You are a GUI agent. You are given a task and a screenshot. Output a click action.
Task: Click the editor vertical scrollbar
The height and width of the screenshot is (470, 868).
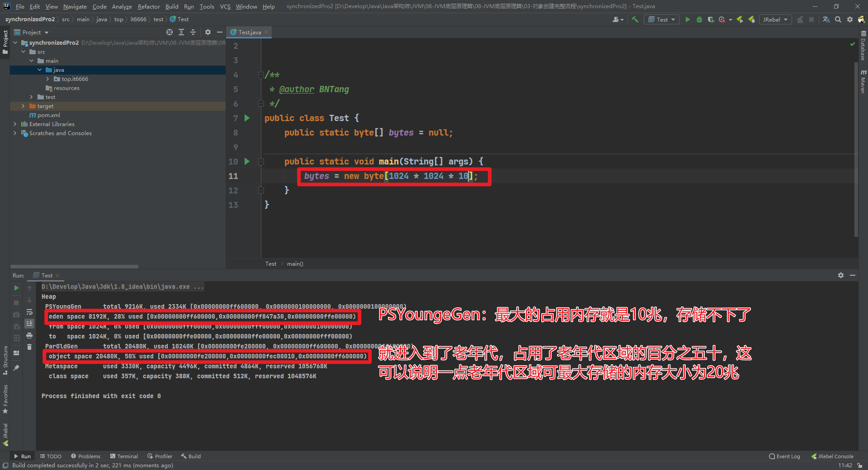(856, 149)
